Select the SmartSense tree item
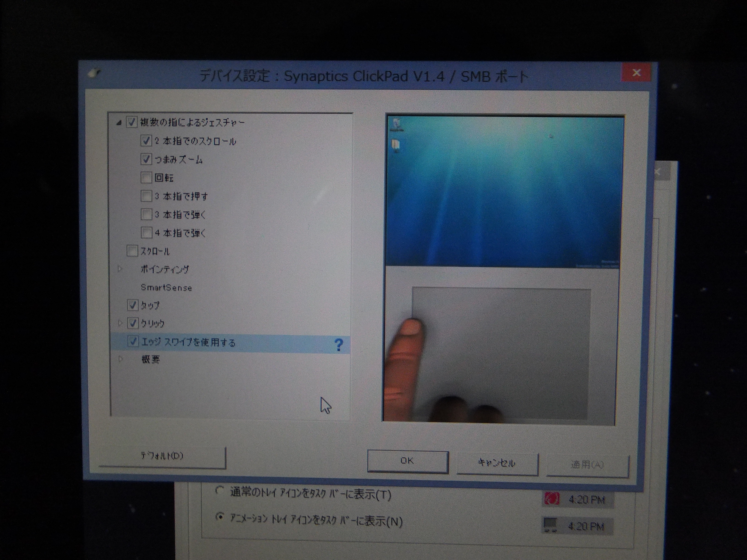This screenshot has height=560, width=747. pyautogui.click(x=166, y=288)
